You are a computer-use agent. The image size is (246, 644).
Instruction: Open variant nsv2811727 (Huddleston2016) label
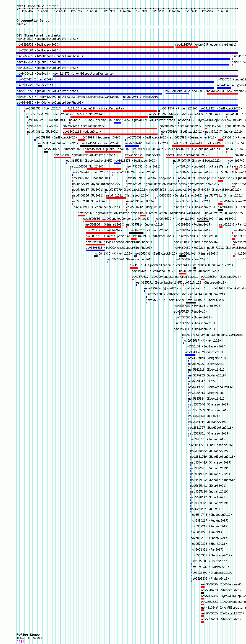tap(211, 428)
